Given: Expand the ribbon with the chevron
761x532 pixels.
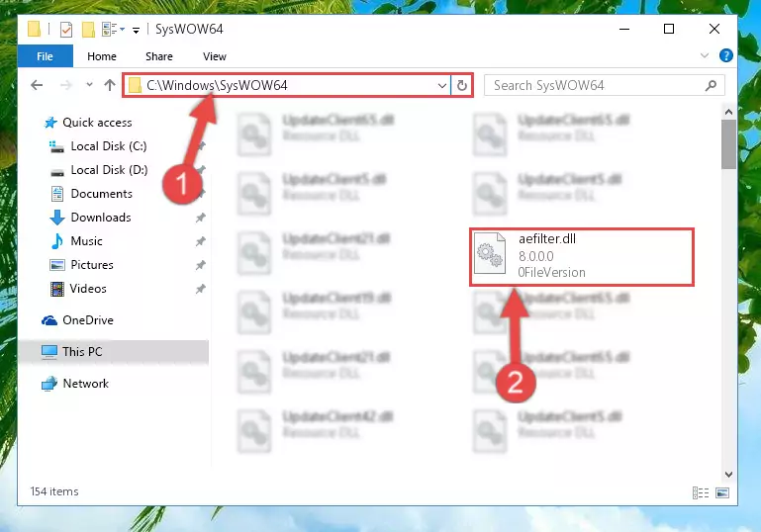Looking at the screenshot, I should tap(705, 55).
